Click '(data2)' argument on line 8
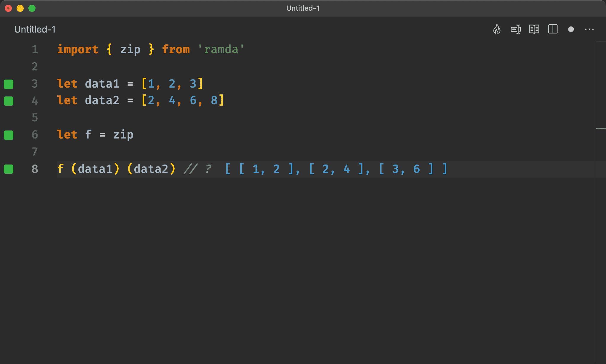The width and height of the screenshot is (606, 364). point(151,169)
